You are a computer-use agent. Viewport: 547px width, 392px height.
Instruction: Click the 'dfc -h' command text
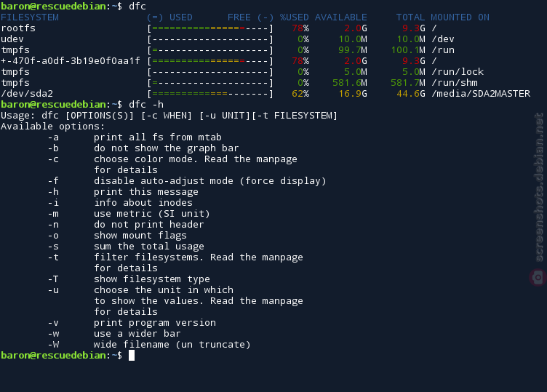(x=146, y=105)
